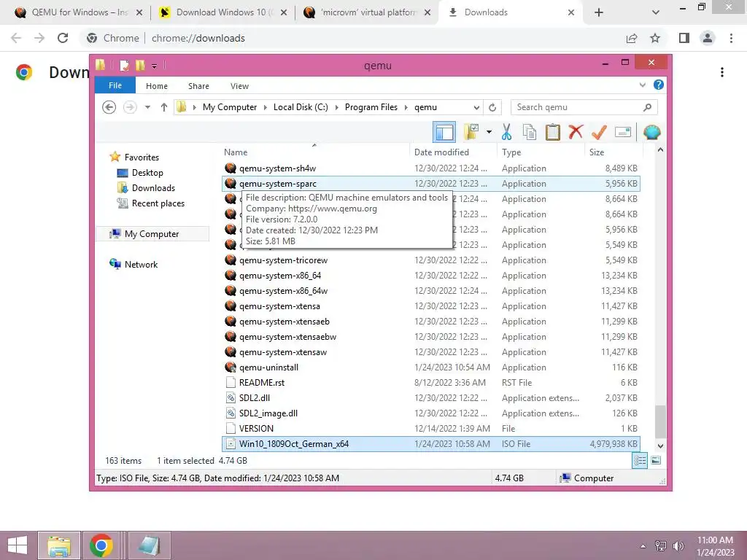Click the scroll up arrow of file list
Image resolution: width=747 pixels, height=560 pixels.
click(660, 150)
